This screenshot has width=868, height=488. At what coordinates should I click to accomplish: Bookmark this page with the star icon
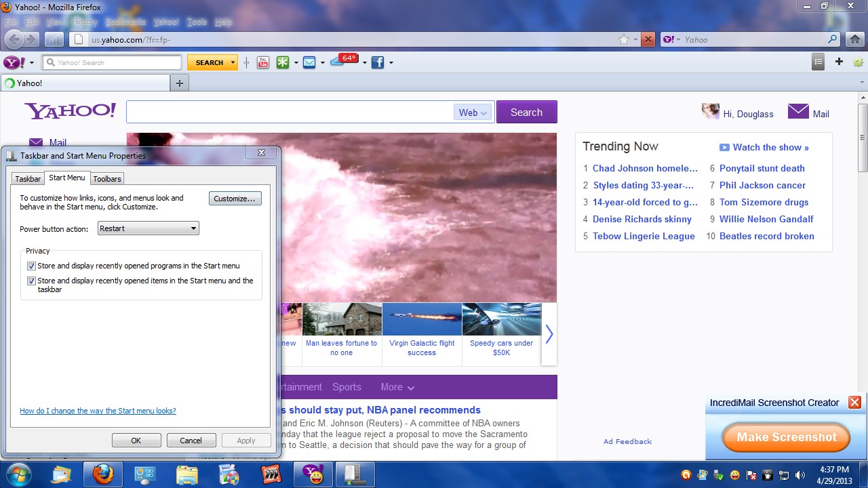[x=624, y=39]
